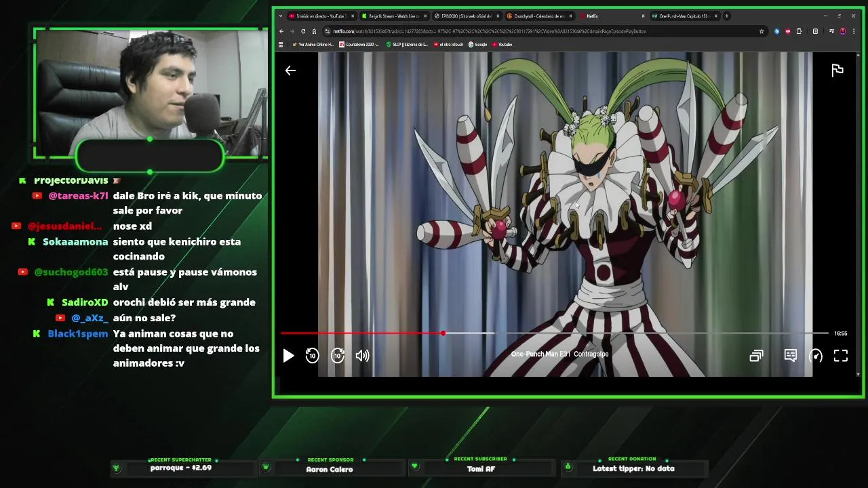Screen dimensions: 868x488
Task: Open Google bookmark
Action: (x=478, y=45)
